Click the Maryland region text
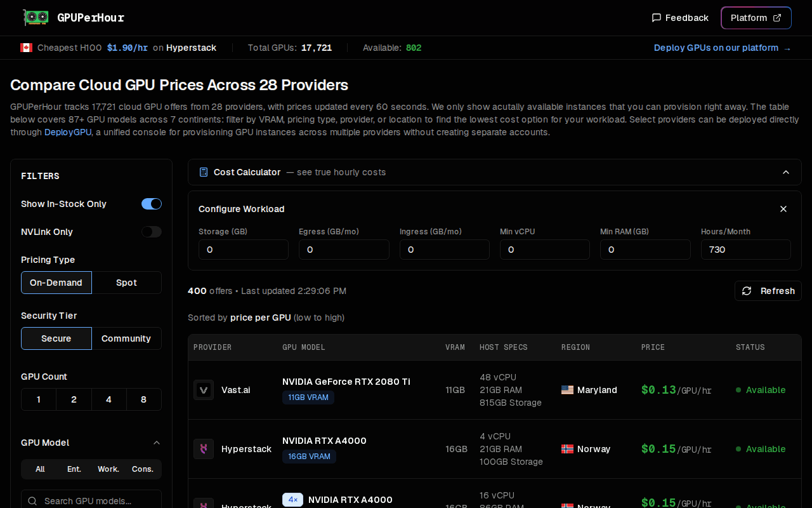812x508 pixels. (x=597, y=390)
